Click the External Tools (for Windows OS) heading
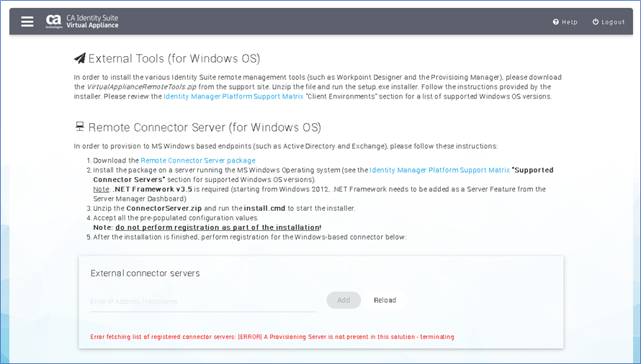Image resolution: width=641 pixels, height=364 pixels. pos(174,58)
